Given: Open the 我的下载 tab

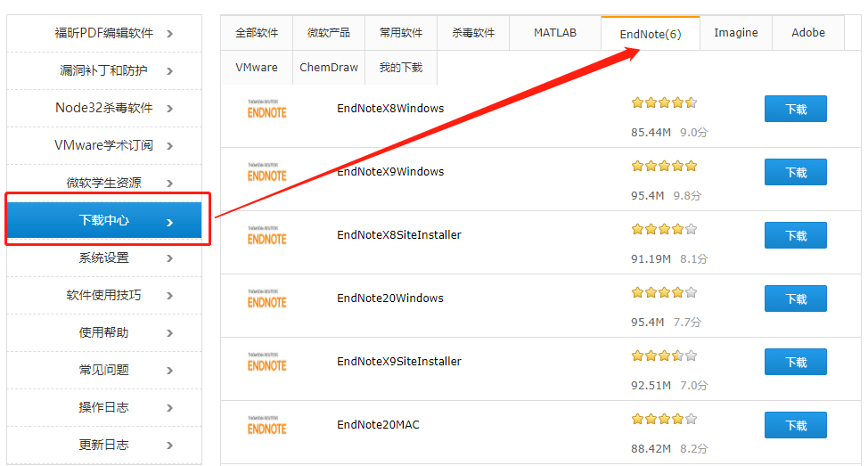Looking at the screenshot, I should 401,68.
